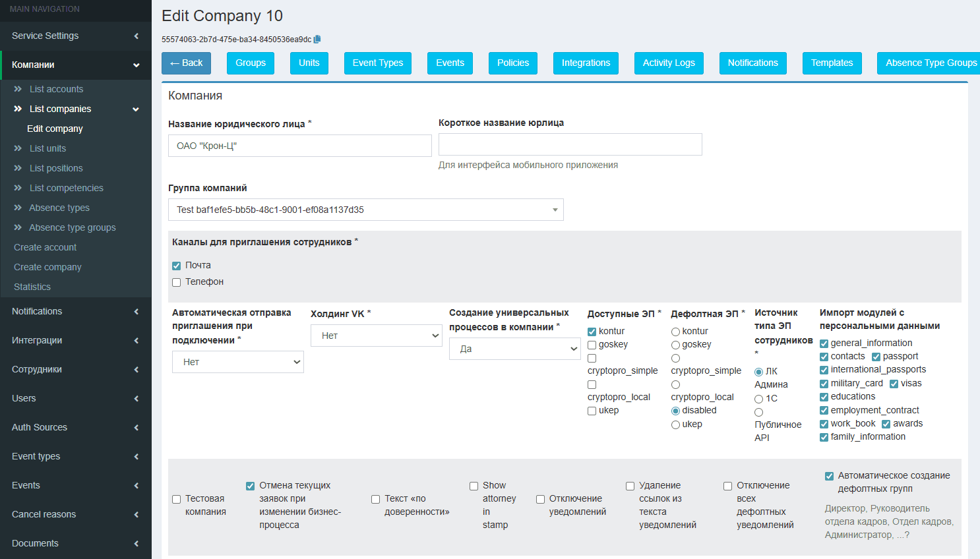Image resolution: width=980 pixels, height=559 pixels.
Task: Select the ukep default signature radio button
Action: (x=675, y=425)
